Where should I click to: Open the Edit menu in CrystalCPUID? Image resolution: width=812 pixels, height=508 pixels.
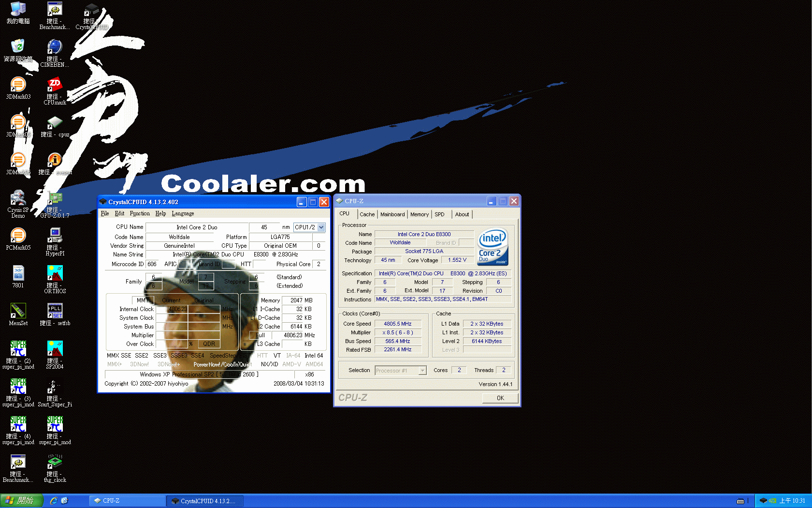pyautogui.click(x=119, y=213)
